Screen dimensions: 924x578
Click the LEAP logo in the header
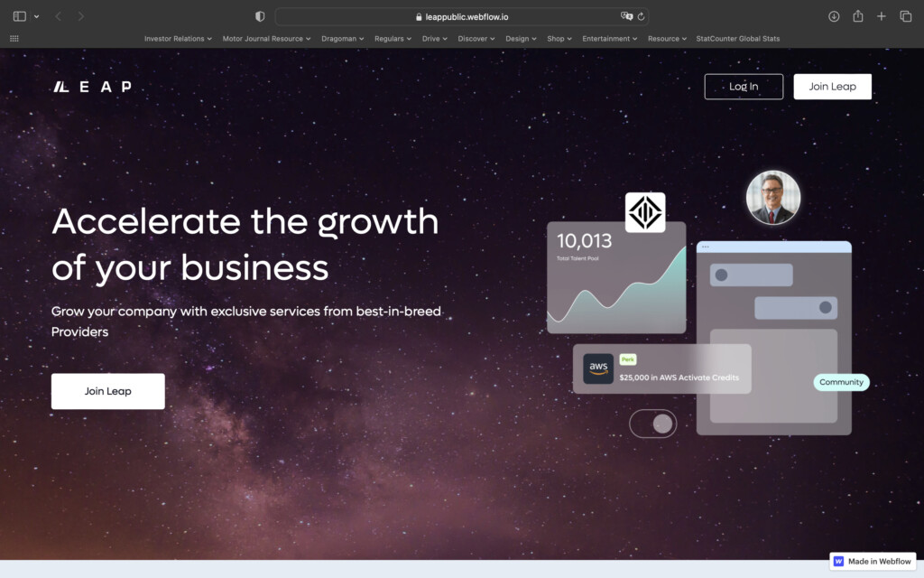click(92, 87)
